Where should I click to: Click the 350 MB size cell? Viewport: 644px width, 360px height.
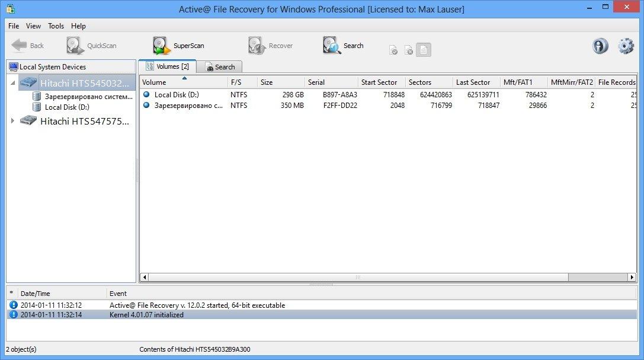[x=292, y=105]
